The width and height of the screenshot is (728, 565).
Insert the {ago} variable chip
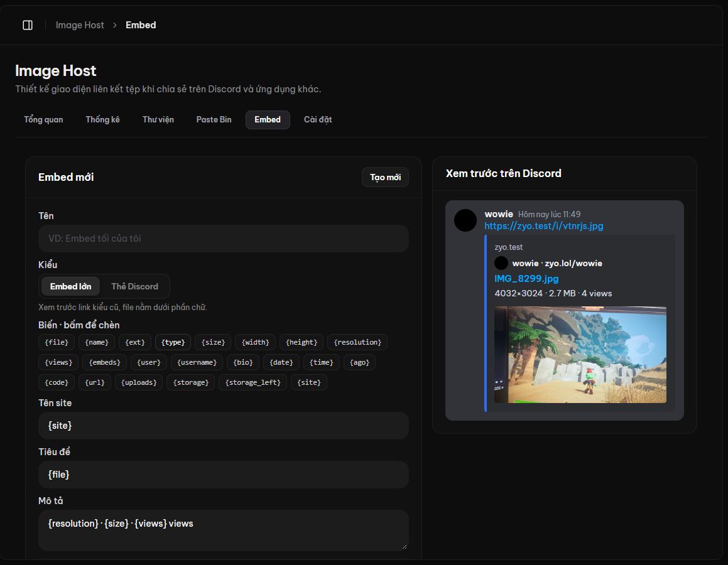(359, 362)
